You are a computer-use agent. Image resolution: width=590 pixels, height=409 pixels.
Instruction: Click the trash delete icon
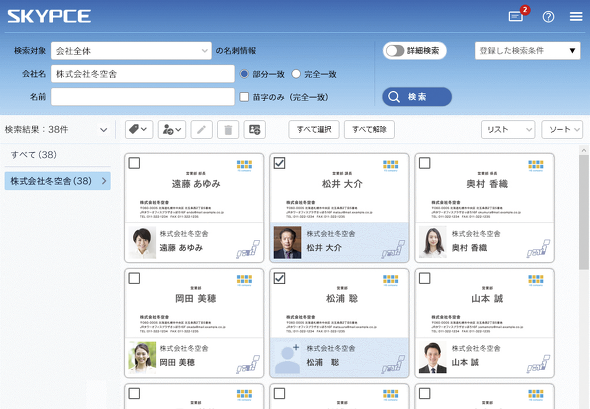click(x=228, y=129)
